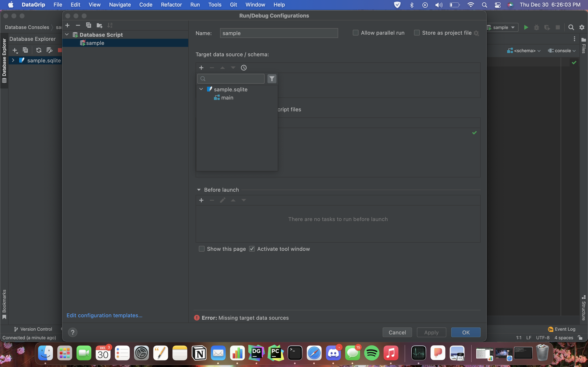Check Store as project file
The width and height of the screenshot is (588, 367).
coord(417,33)
